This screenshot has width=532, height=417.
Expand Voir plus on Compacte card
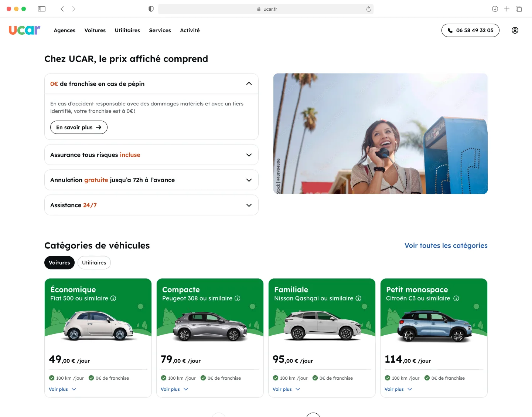click(174, 389)
